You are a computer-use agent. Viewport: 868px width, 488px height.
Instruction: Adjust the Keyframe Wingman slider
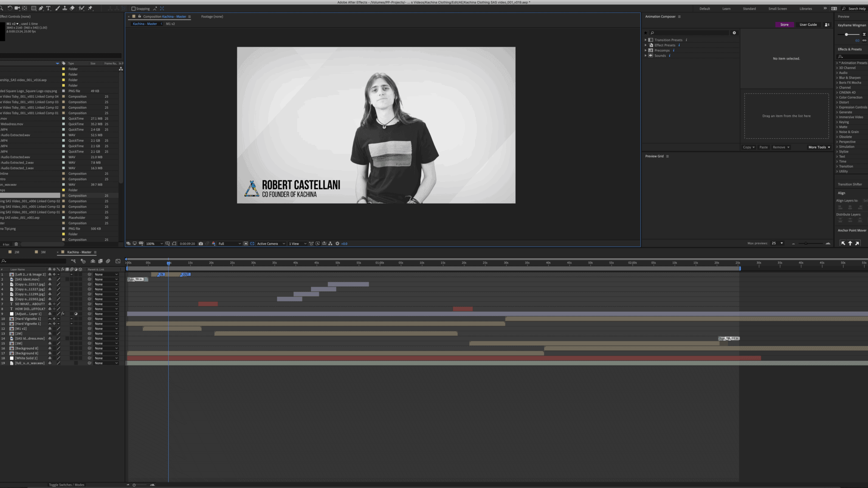click(x=846, y=34)
